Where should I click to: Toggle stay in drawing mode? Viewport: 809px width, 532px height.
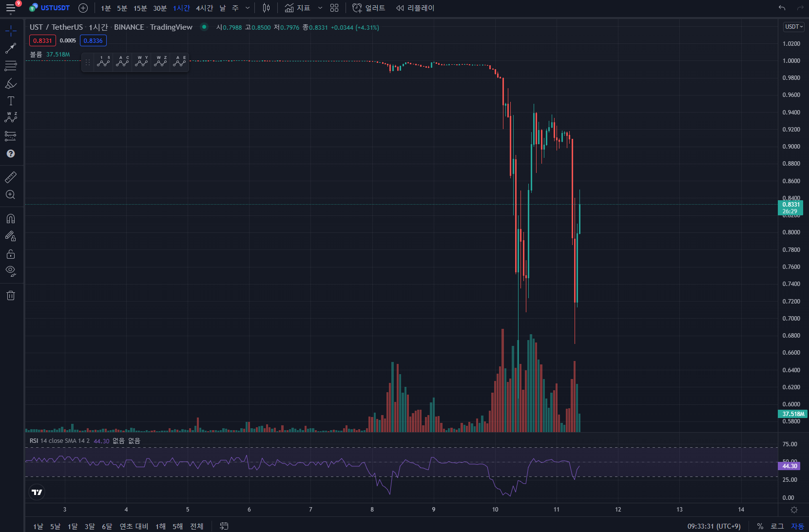[11, 236]
